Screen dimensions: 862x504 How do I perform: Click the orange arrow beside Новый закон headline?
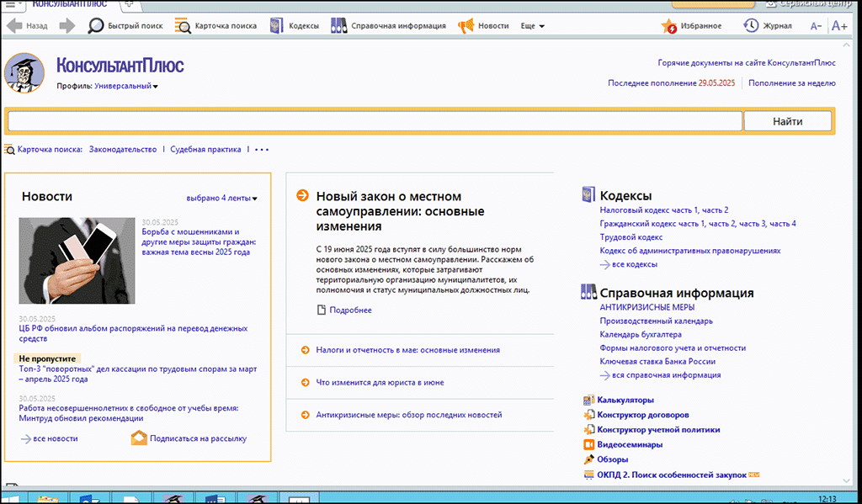302,195
